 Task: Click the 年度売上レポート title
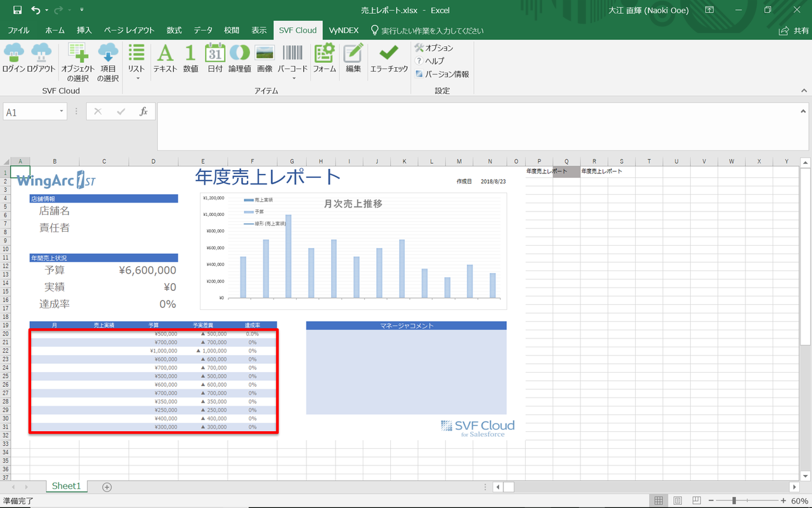tap(268, 177)
